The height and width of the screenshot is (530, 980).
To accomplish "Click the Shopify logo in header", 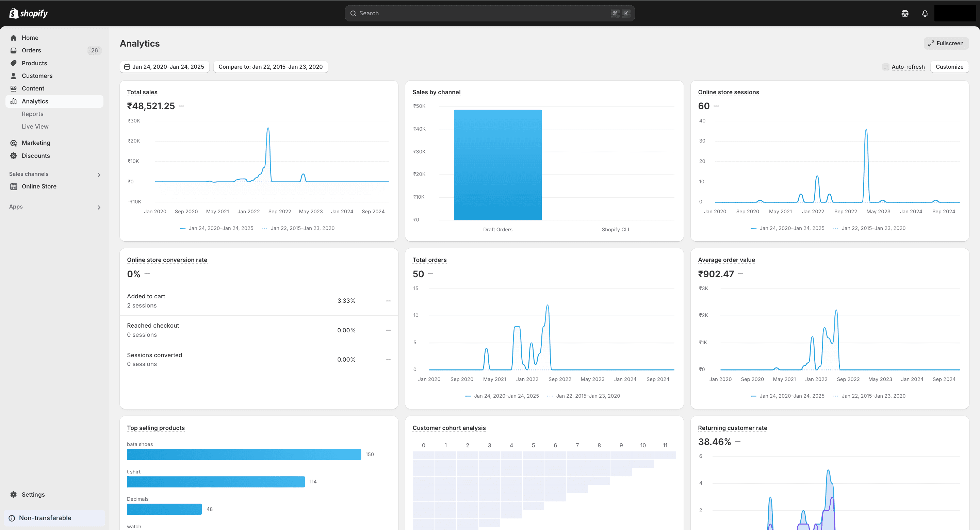I will [x=29, y=13].
